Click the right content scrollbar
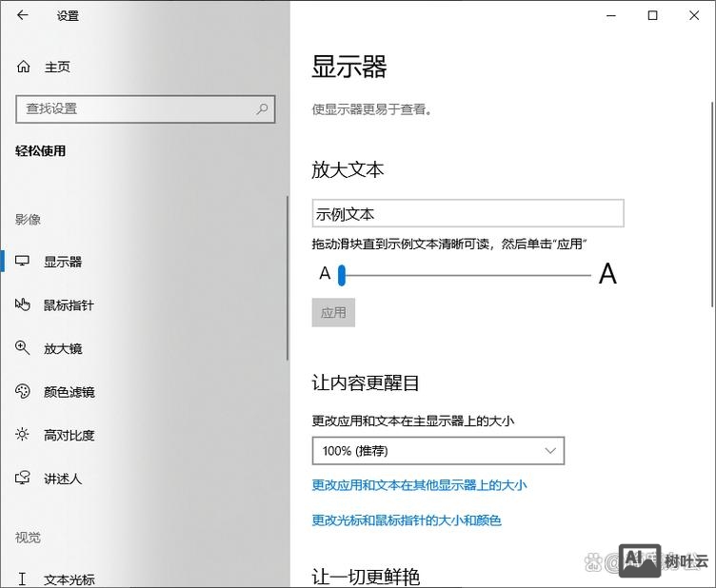This screenshot has height=588, width=716. [712, 205]
